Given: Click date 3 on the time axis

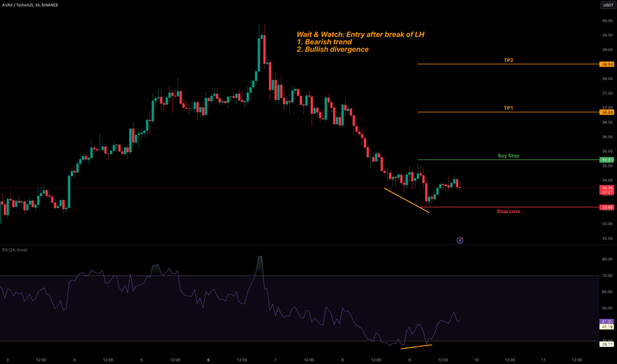Looking at the screenshot, I should click(x=7, y=360).
